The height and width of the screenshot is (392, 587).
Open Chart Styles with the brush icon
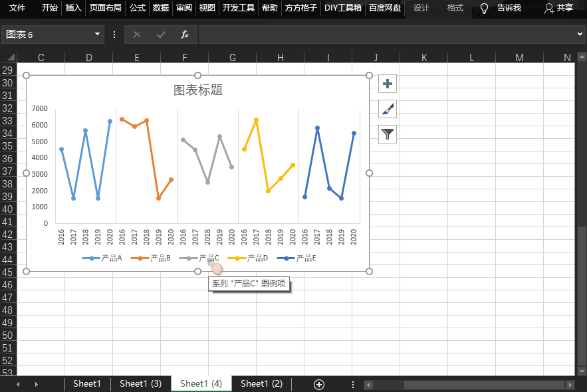387,108
